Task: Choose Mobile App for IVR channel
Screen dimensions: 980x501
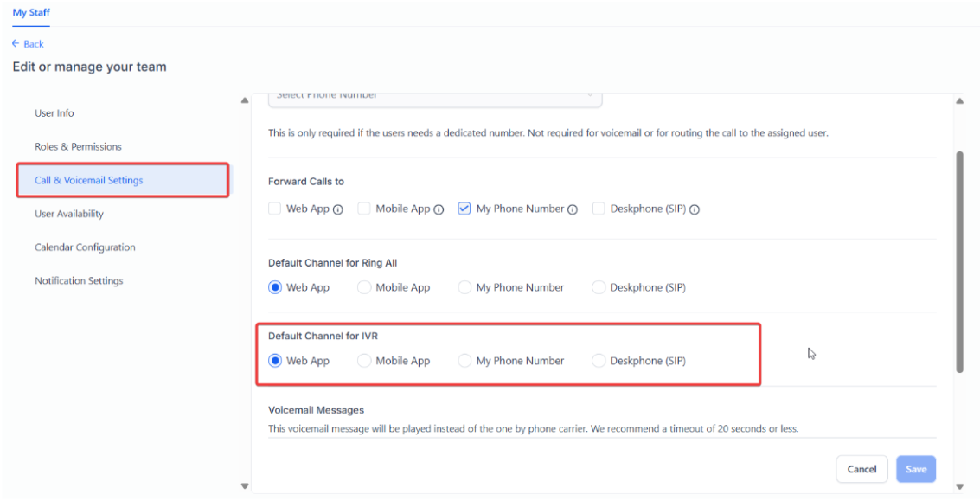Action: point(364,361)
